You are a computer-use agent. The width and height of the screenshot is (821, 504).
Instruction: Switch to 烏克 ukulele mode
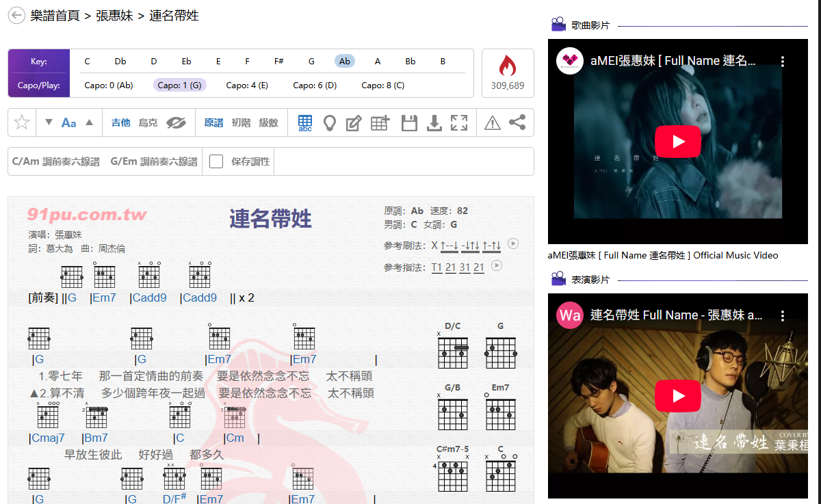click(148, 123)
